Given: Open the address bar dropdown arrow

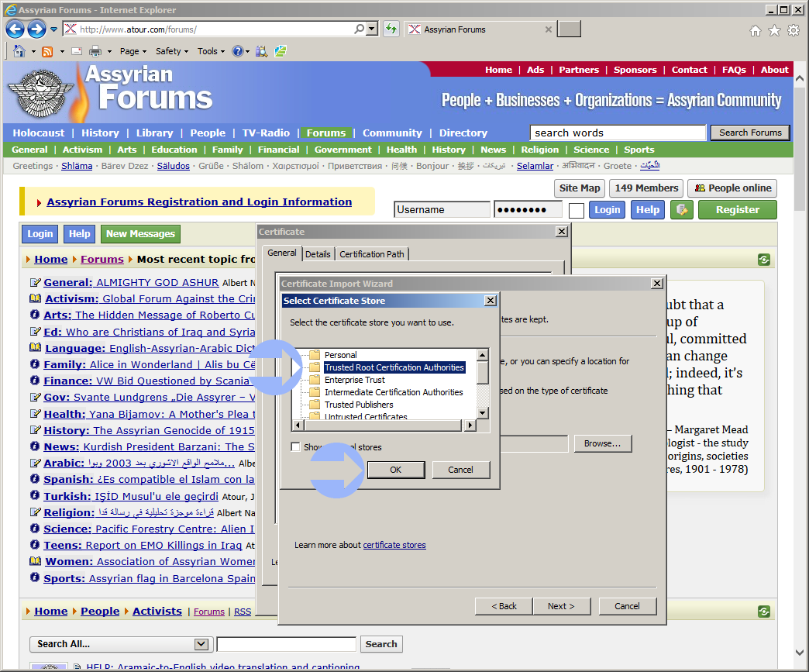Looking at the screenshot, I should pyautogui.click(x=373, y=29).
